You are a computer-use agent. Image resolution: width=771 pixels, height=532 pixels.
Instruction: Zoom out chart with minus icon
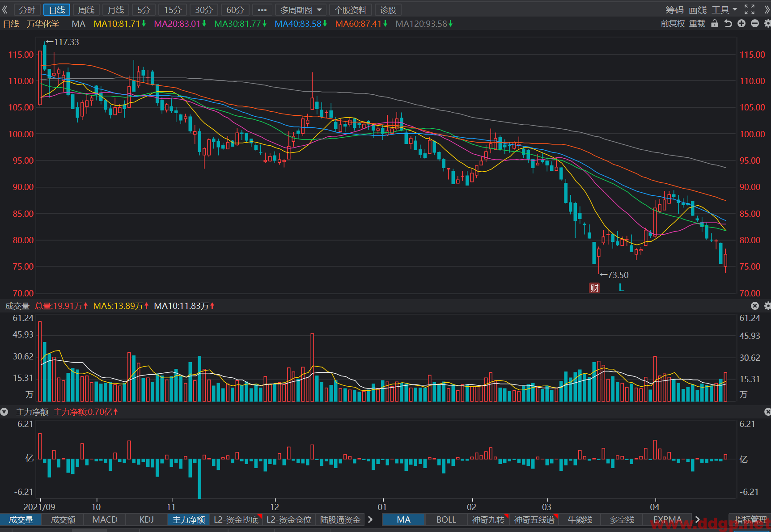(755, 24)
